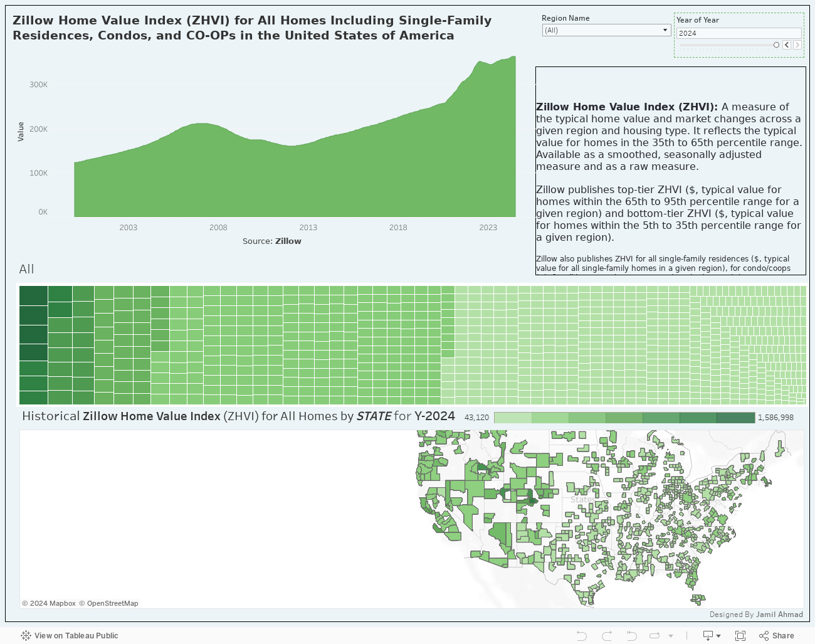Viewport: 815px width, 644px height.
Task: Click the 200K value axis label
Action: point(38,129)
